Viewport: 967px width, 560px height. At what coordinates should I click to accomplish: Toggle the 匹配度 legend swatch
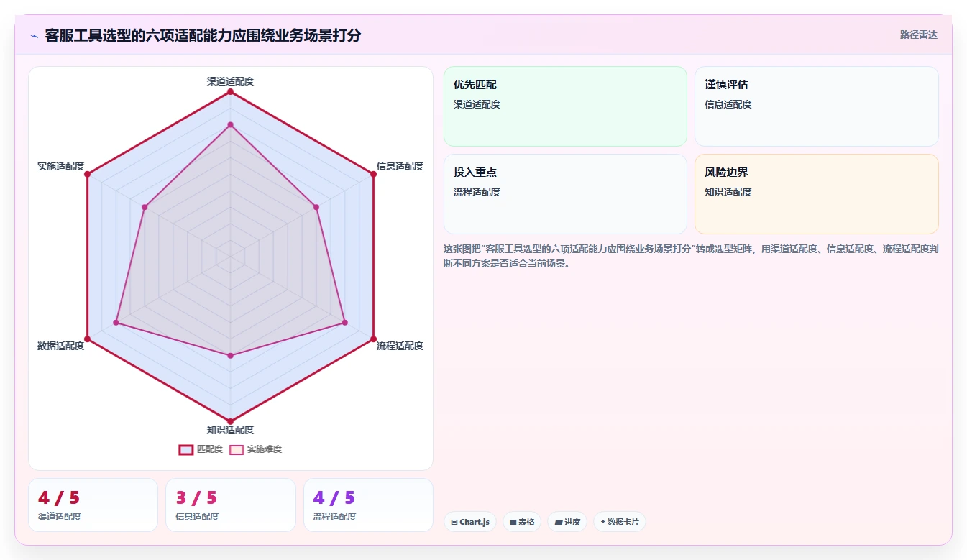pyautogui.click(x=186, y=449)
